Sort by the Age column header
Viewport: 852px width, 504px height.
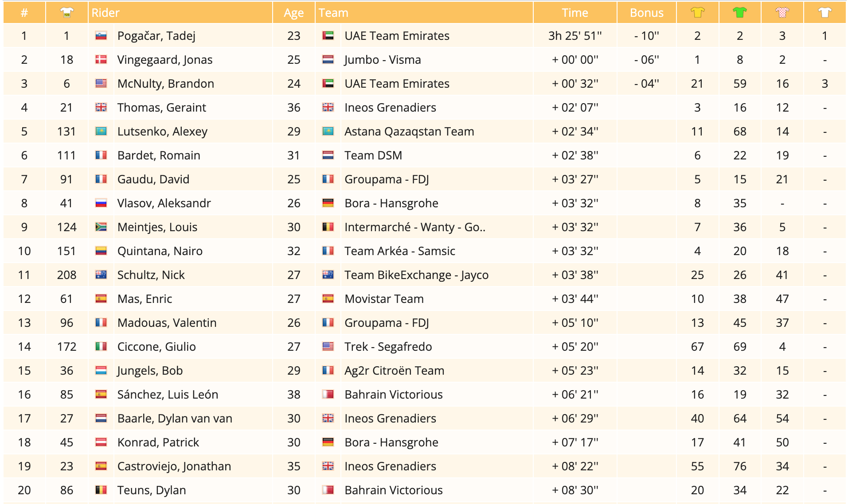[293, 13]
